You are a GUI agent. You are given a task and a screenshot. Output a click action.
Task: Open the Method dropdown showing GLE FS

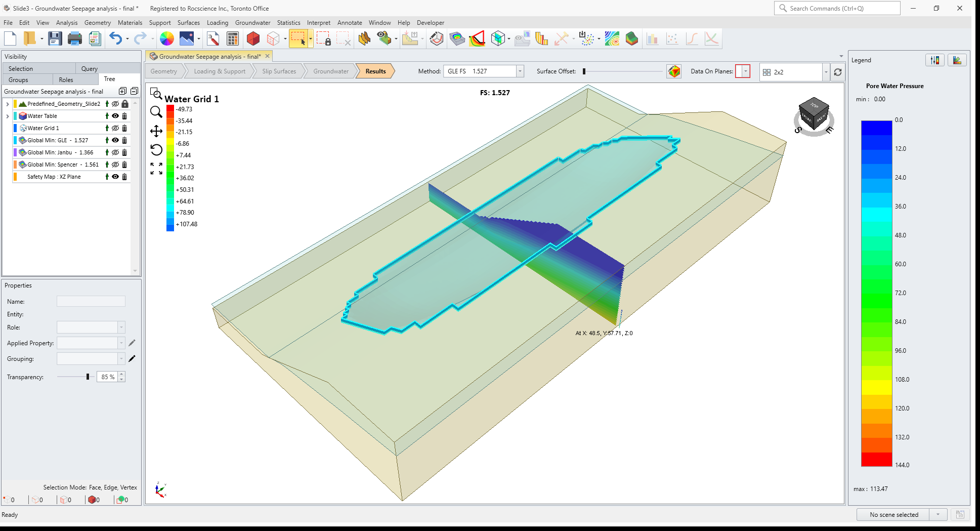(x=520, y=71)
